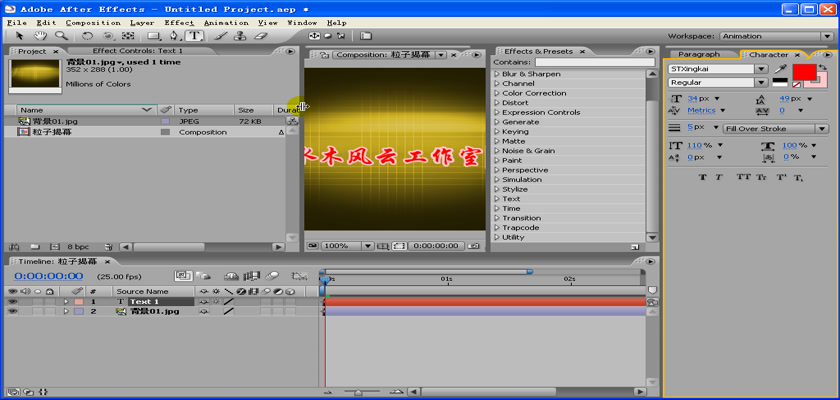Select the Pan Behind tool
This screenshot has width=840, height=400.
pyautogui.click(x=128, y=36)
